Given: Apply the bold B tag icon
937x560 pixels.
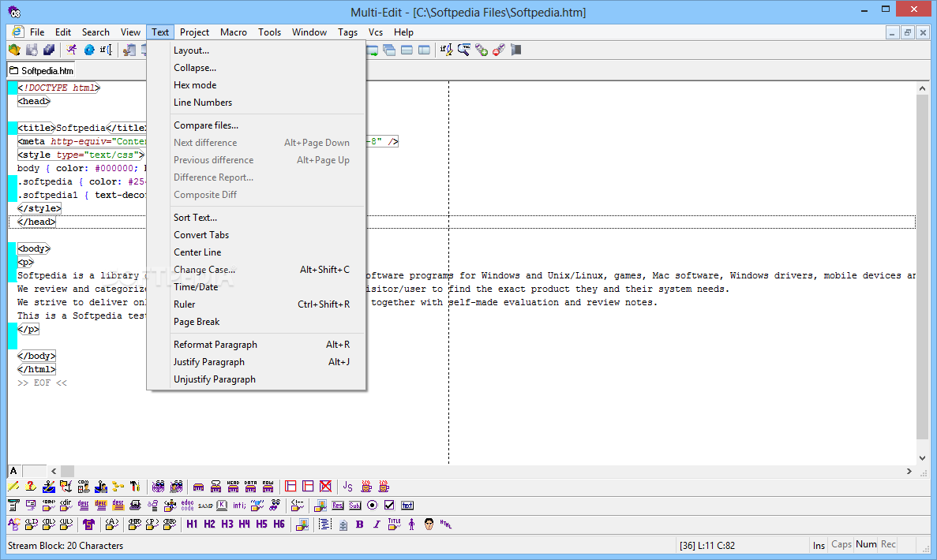Looking at the screenshot, I should click(360, 525).
